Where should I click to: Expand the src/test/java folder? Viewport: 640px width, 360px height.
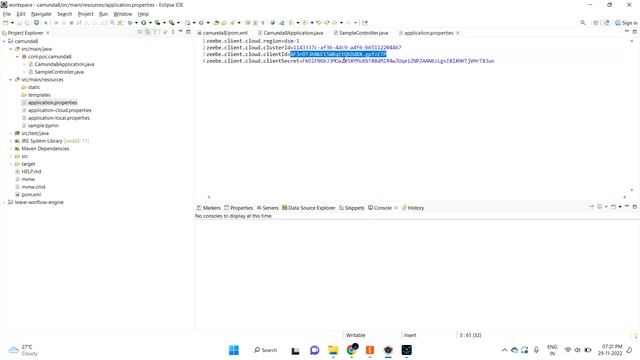point(11,133)
